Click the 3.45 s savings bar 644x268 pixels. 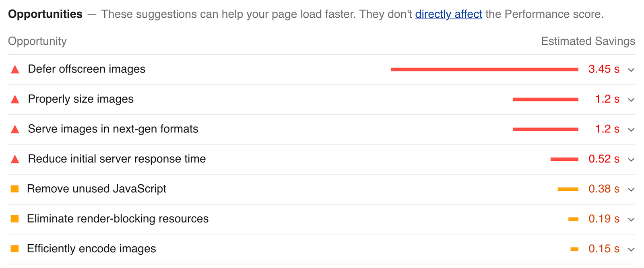click(485, 70)
